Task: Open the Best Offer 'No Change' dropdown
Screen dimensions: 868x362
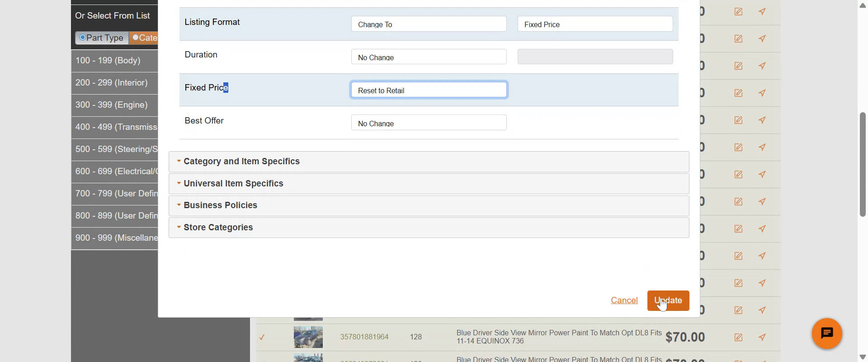Action: [x=429, y=123]
